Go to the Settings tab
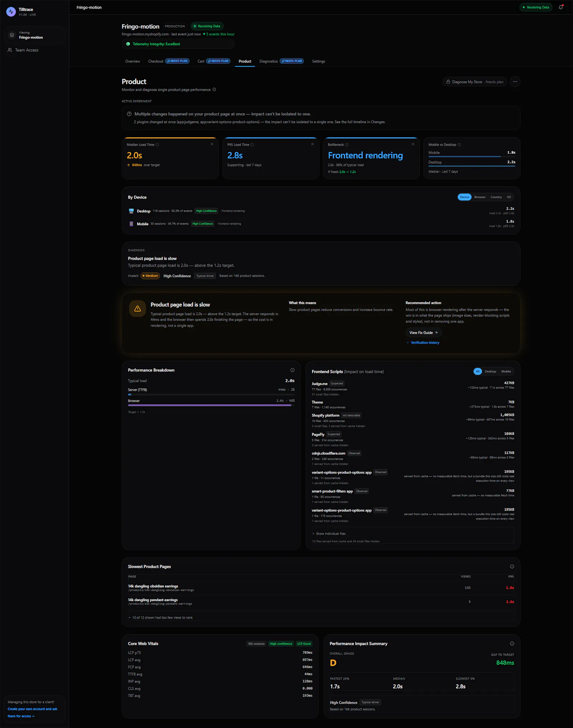This screenshot has width=573, height=728. click(x=318, y=61)
